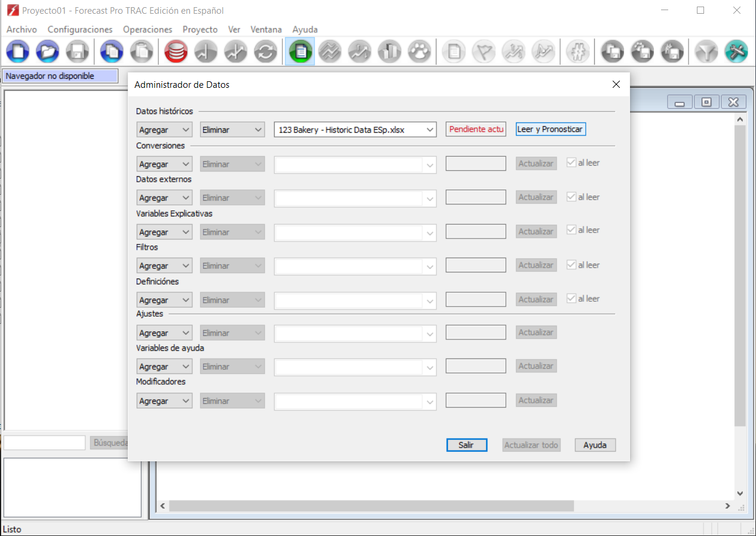756x536 pixels.
Task: Click the zigzag arrow chart icon
Action: pos(359,52)
